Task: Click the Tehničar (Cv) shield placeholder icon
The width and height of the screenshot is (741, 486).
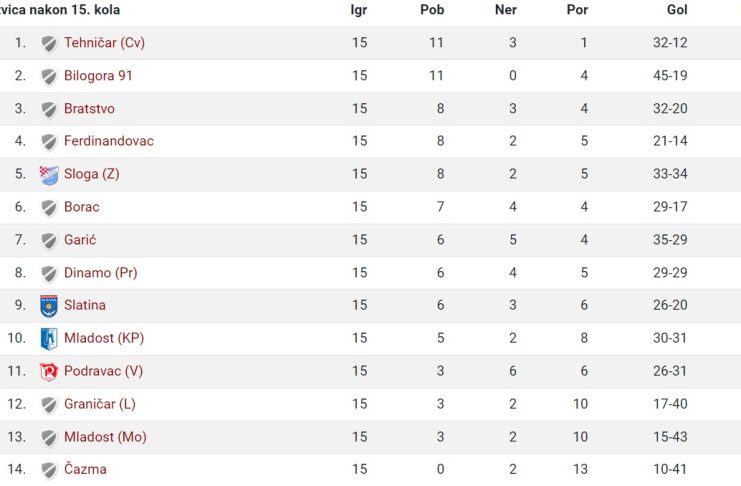Action: (49, 43)
